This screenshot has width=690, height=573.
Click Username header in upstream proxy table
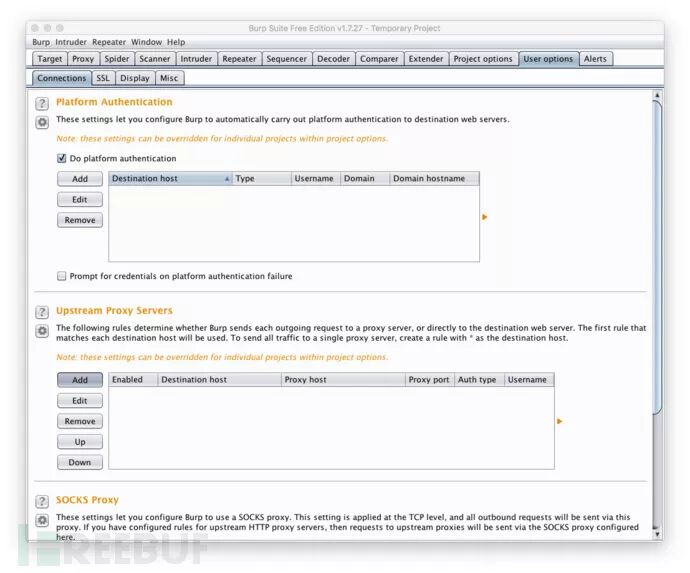[529, 379]
